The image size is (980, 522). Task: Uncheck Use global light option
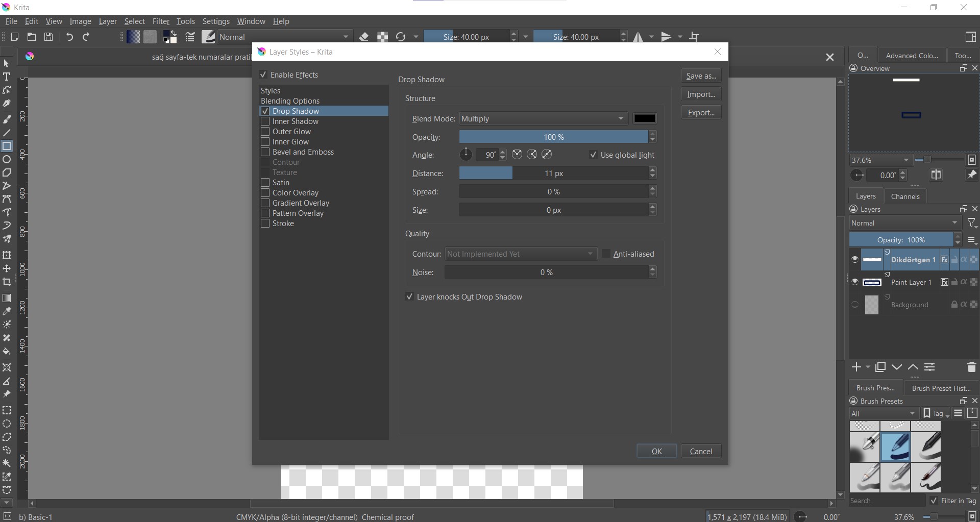(593, 155)
